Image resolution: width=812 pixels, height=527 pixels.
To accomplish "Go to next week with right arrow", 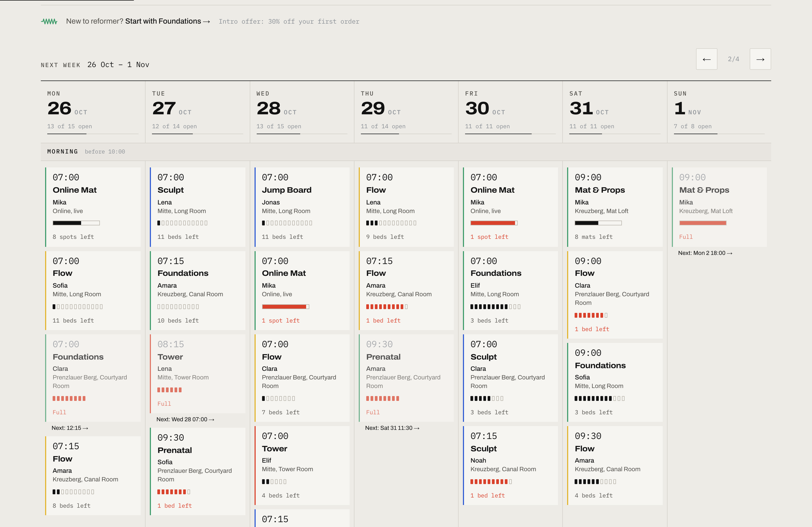I will click(760, 59).
